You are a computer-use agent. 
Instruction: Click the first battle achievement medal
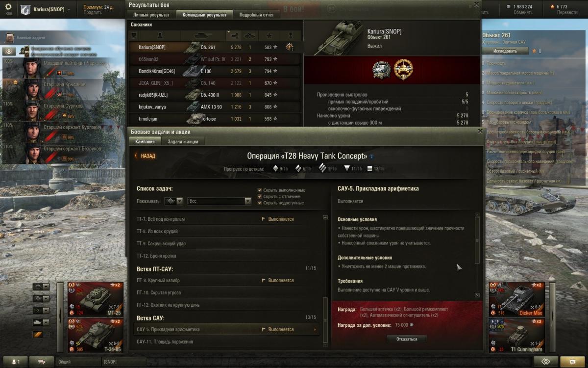point(381,69)
